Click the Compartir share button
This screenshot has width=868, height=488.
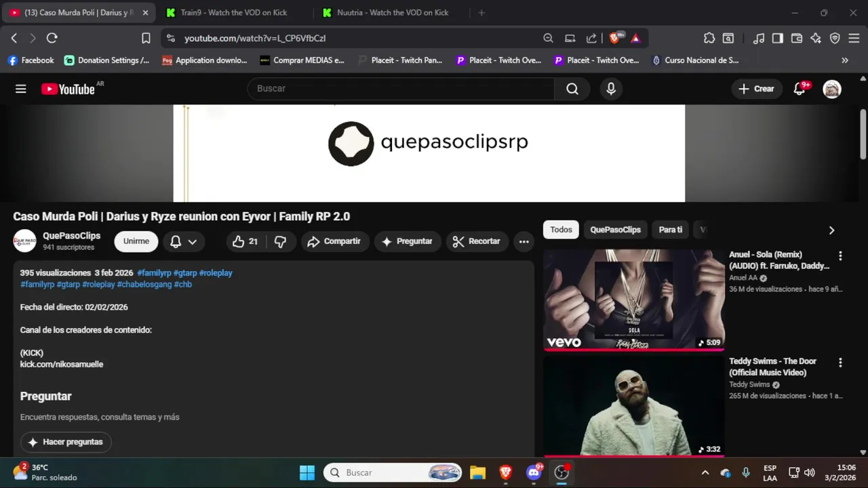tap(334, 241)
